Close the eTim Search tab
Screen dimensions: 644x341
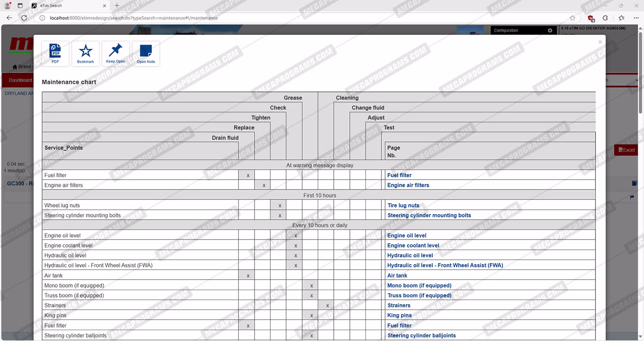point(103,6)
